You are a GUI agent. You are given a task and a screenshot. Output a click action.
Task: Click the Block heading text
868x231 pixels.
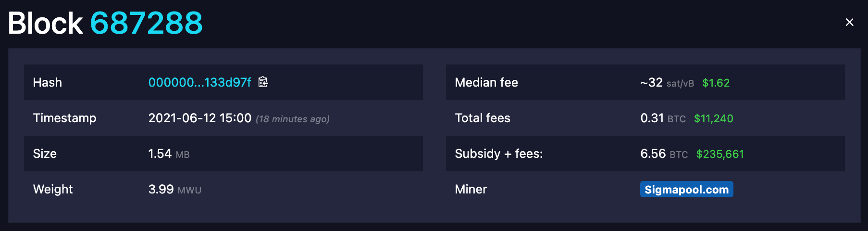point(46,23)
